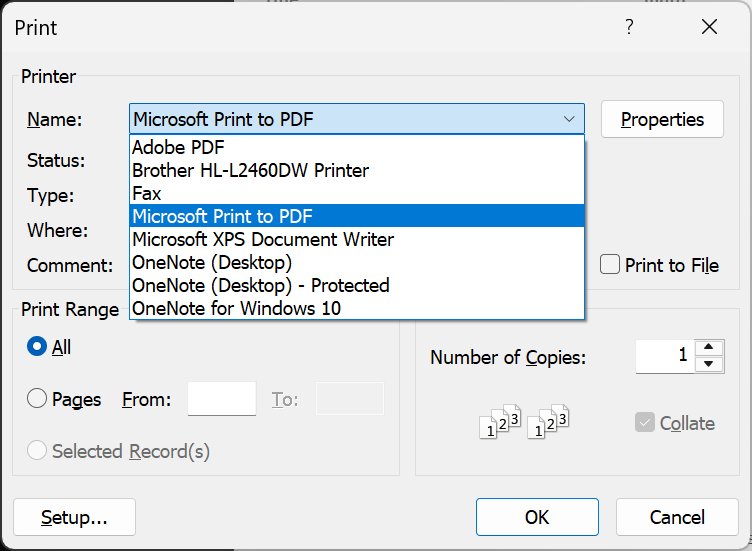Choose Brother HL-L2460DW Printer option
This screenshot has height=551, width=752.
click(x=357, y=170)
